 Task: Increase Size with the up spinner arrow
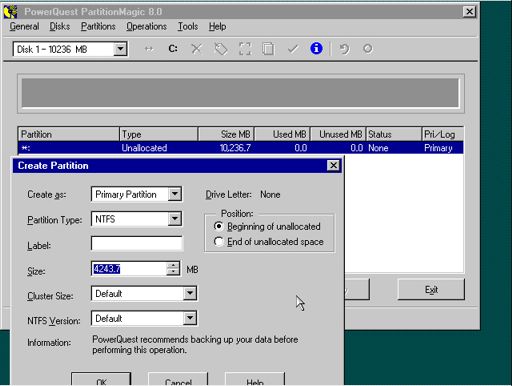point(173,265)
